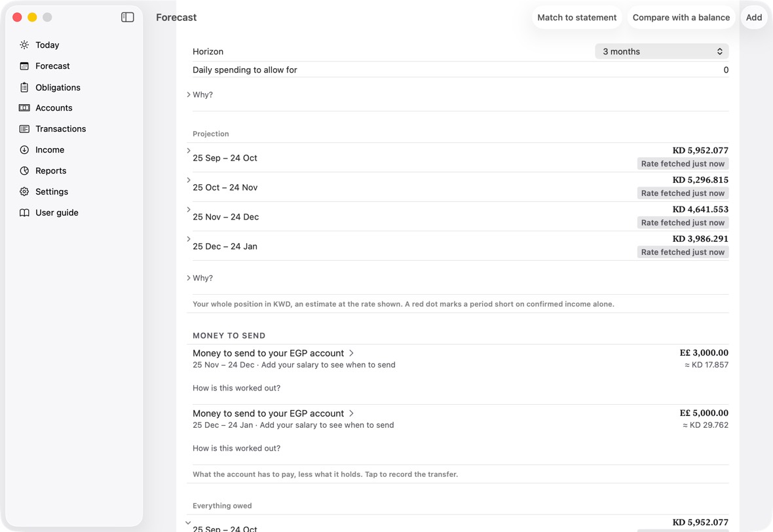Open the E£ 5,000.00 Money to send entry
The width and height of the screenshot is (773, 532).
tap(461, 419)
